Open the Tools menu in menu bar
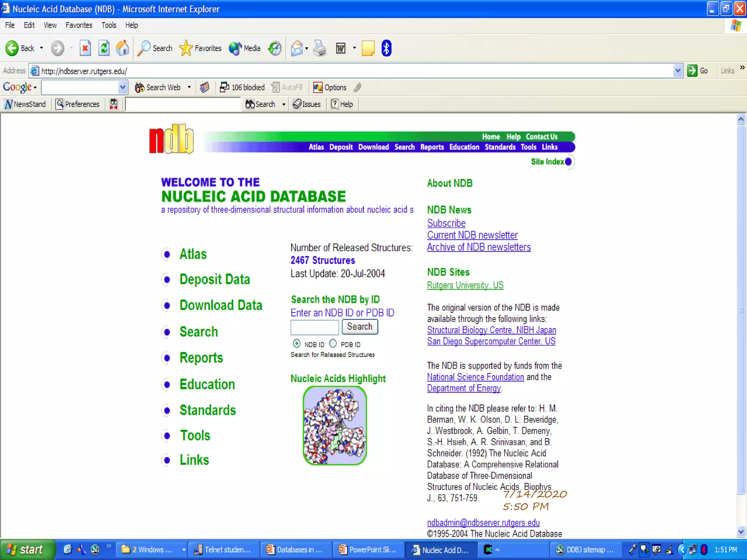Viewport: 747px width, 560px height. (x=109, y=25)
